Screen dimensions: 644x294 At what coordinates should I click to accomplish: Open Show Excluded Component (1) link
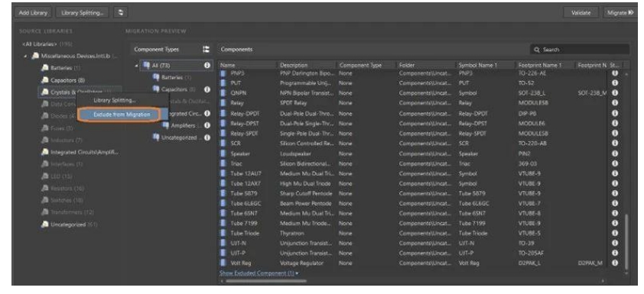pyautogui.click(x=259, y=273)
